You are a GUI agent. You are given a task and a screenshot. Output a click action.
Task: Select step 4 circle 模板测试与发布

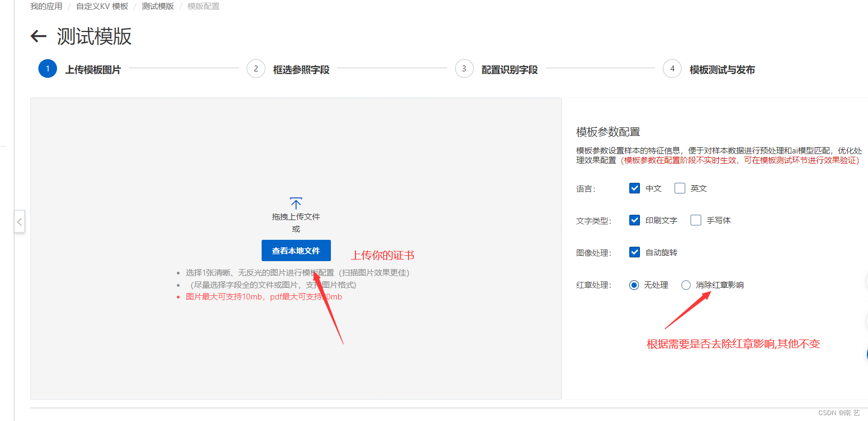point(672,69)
